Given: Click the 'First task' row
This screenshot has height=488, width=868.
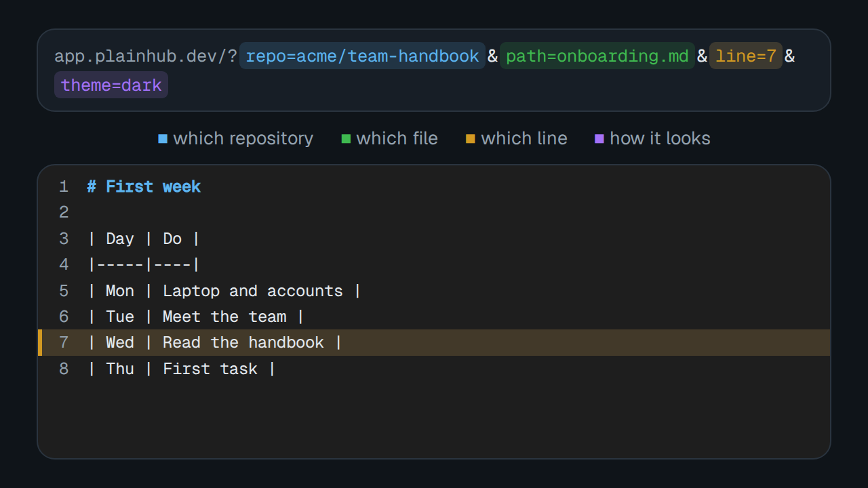Looking at the screenshot, I should [434, 369].
